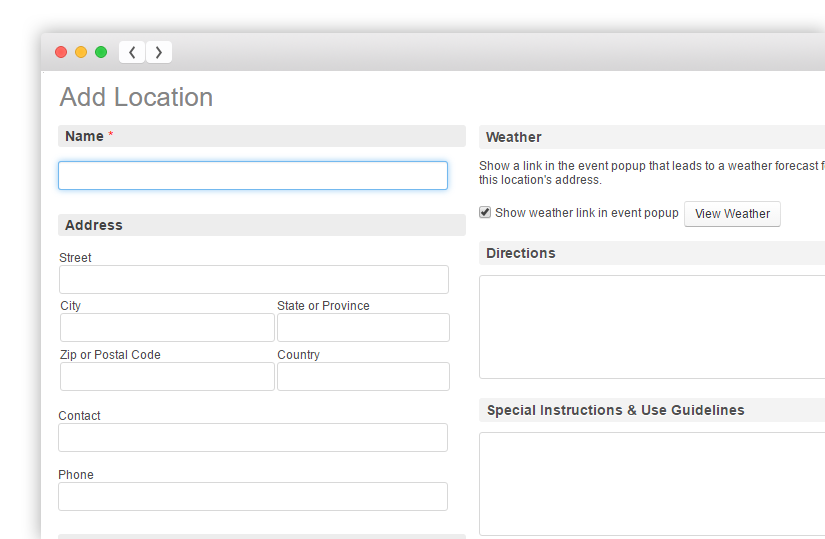Click the Weather section header

pos(514,137)
